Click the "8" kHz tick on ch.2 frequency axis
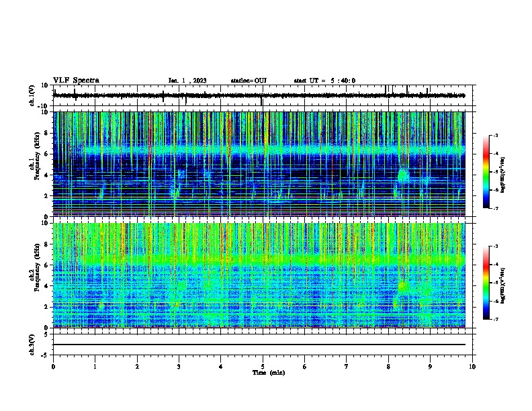The height and width of the screenshot is (411, 532). (x=46, y=244)
